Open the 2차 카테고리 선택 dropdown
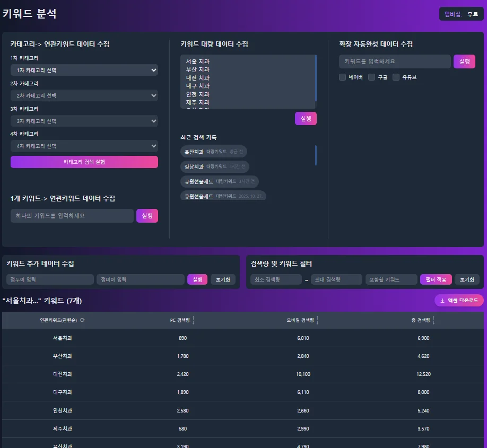Image resolution: width=487 pixels, height=448 pixels. click(84, 94)
